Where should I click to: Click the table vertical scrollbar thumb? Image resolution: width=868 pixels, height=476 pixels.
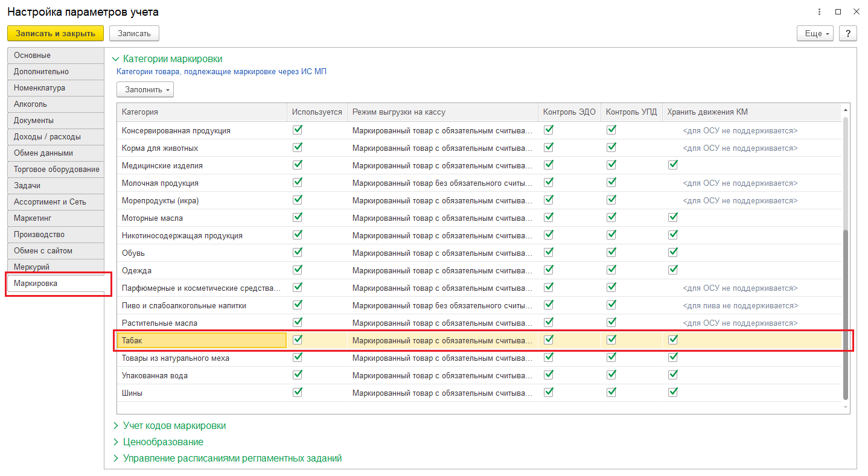pyautogui.click(x=845, y=314)
